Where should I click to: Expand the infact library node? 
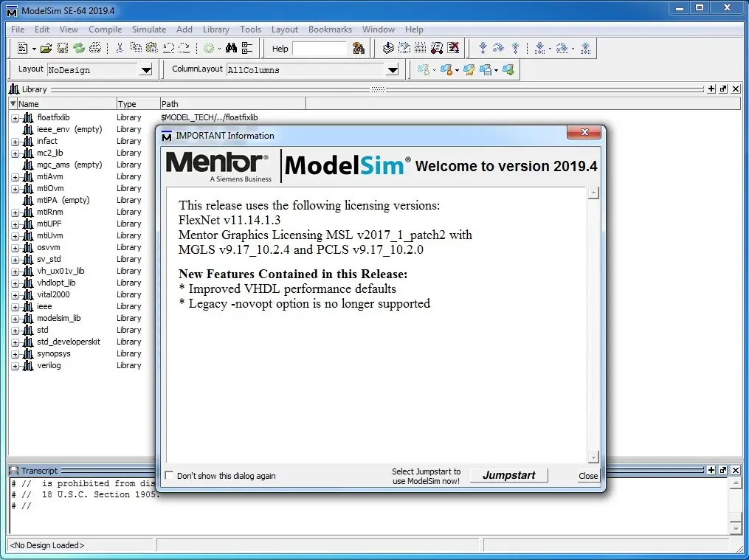coord(15,142)
